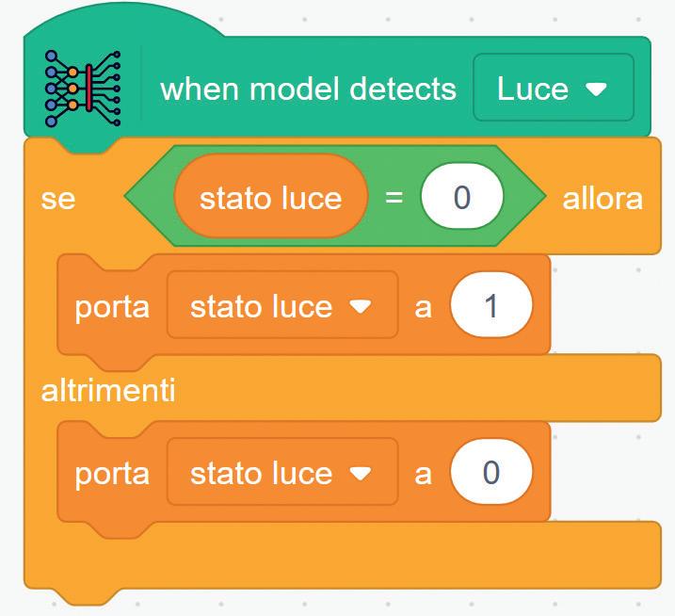Screen dimensions: 675x616
Task: Click the orange "stato luce" reporter in the condition
Action: [270, 198]
